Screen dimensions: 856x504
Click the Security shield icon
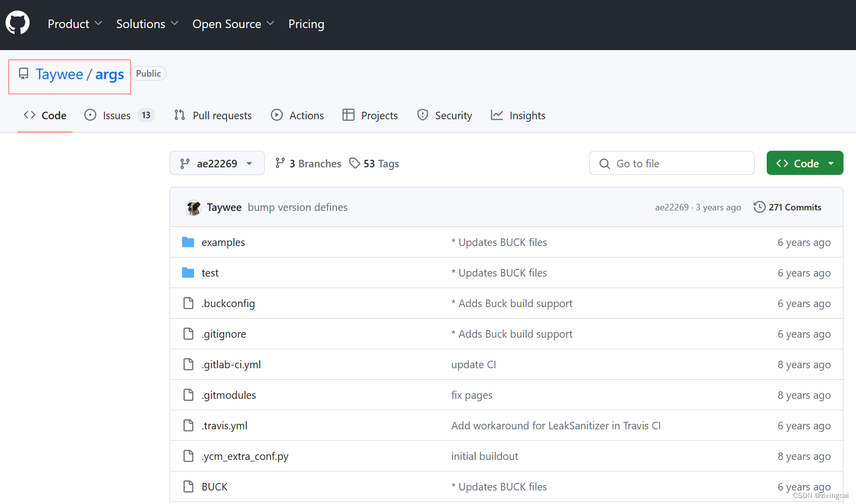pos(423,115)
